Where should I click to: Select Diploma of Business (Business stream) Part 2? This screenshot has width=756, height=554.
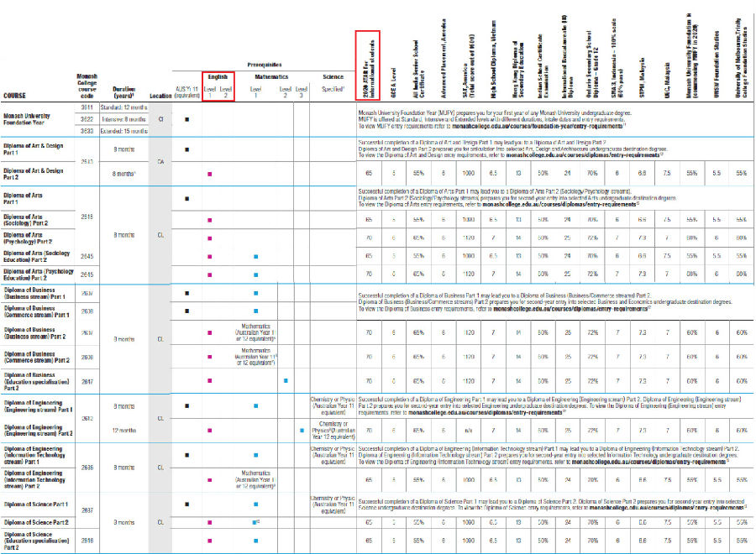pyautogui.click(x=34, y=333)
